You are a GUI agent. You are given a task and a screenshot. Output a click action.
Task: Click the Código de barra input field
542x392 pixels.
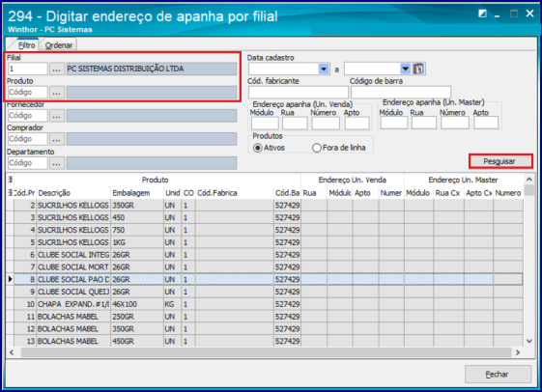point(401,93)
